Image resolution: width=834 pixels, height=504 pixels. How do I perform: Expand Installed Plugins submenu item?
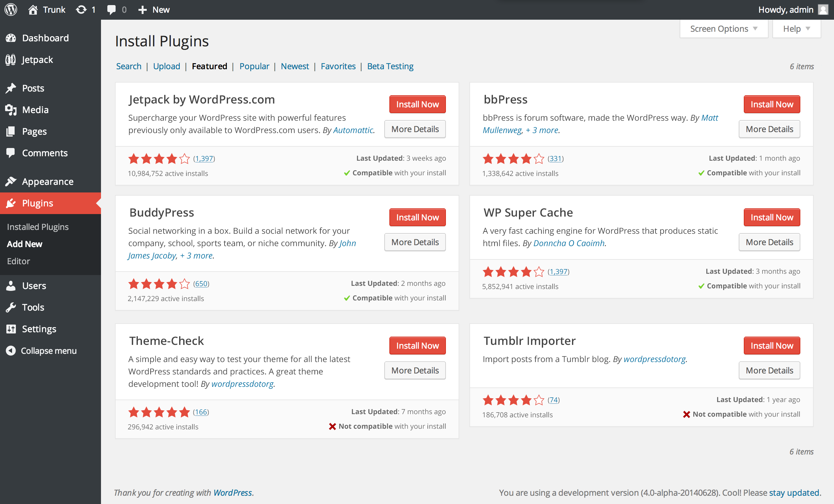pyautogui.click(x=38, y=226)
